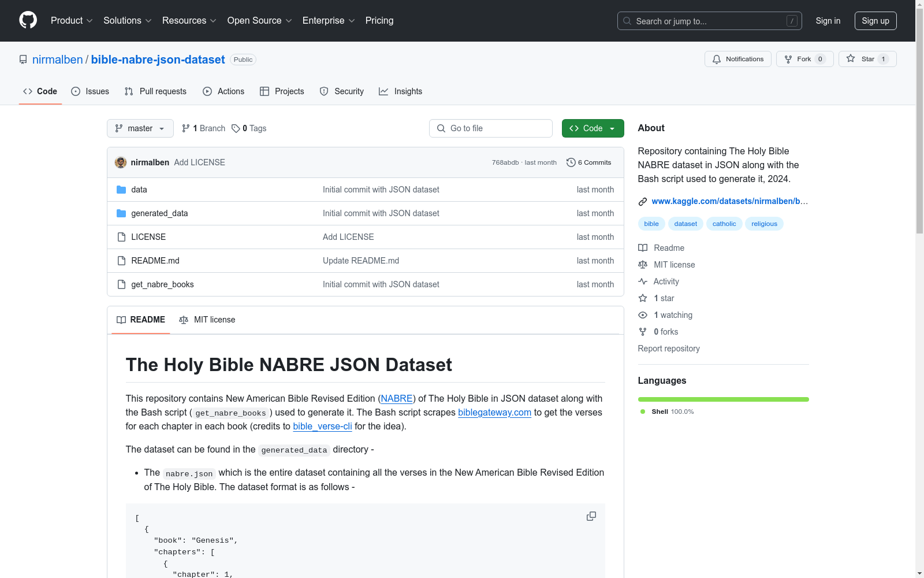924x578 pixels.
Task: Open the bible_verse-cli link
Action: (x=322, y=426)
